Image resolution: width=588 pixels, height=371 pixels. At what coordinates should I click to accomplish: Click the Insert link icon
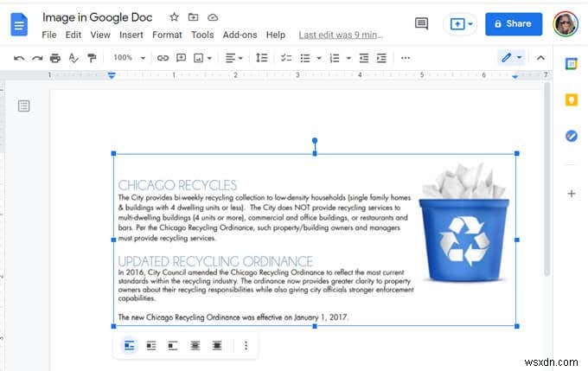163,58
